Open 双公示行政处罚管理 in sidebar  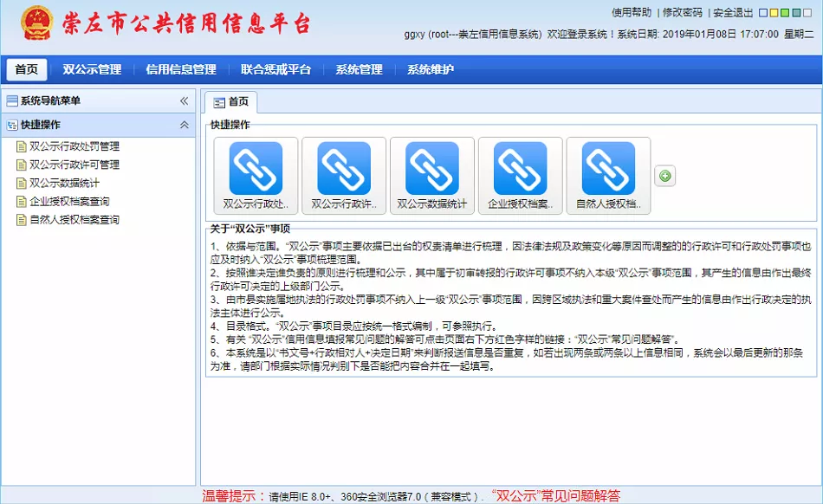tap(75, 146)
